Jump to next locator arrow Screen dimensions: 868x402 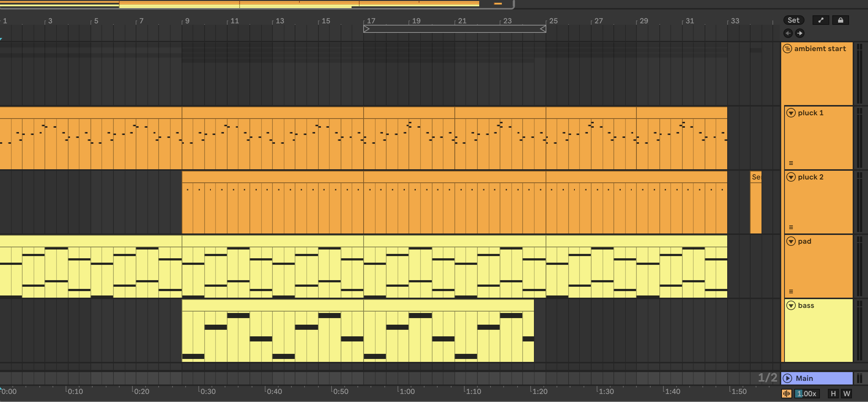tap(799, 33)
